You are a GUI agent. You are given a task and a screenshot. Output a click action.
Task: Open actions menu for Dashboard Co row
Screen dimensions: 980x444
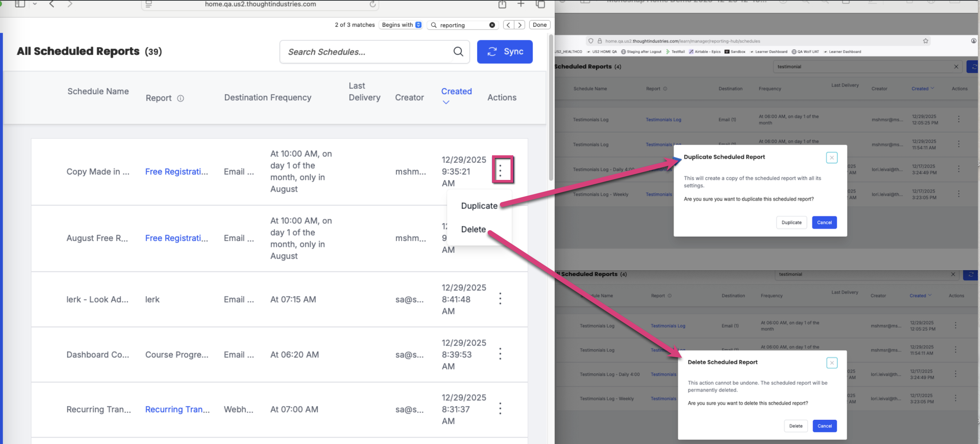pos(500,354)
